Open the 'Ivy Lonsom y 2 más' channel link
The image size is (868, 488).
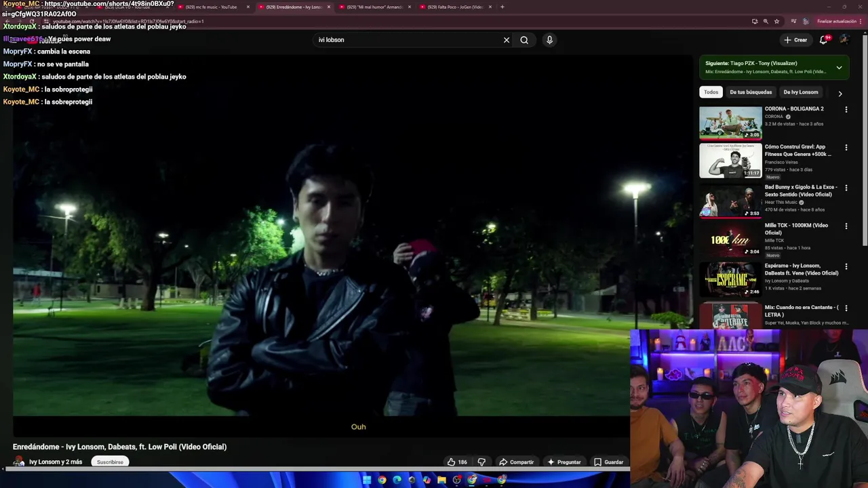[x=56, y=462]
